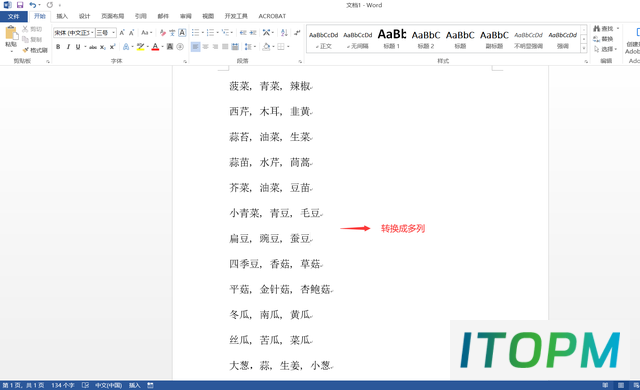The image size is (640, 390).
Task: Open the 插入 ribbon tab
Action: [x=62, y=16]
